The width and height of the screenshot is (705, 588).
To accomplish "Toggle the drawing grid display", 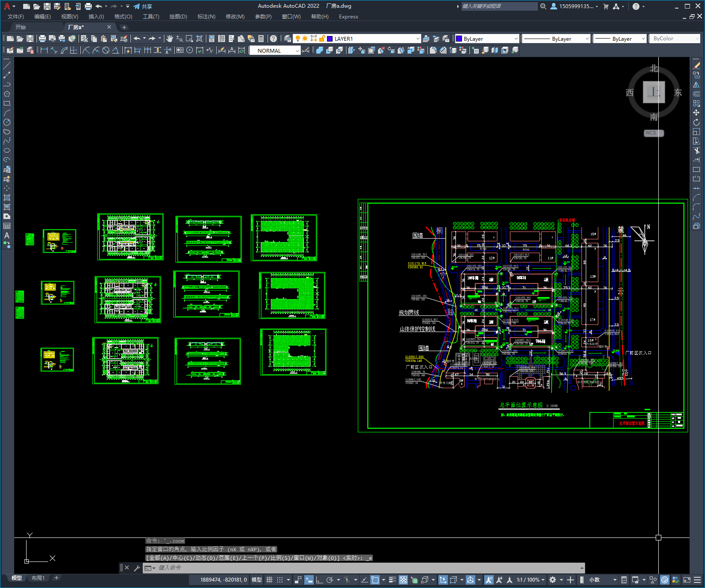I will click(269, 580).
